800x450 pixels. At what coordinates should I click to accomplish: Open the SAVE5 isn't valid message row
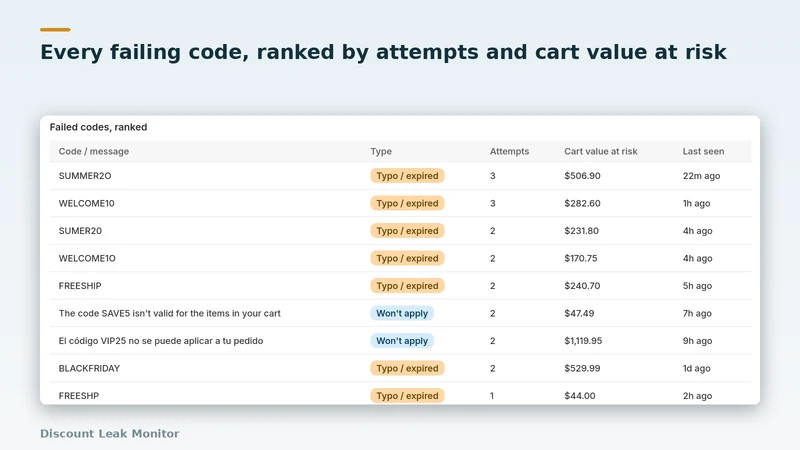click(x=401, y=313)
